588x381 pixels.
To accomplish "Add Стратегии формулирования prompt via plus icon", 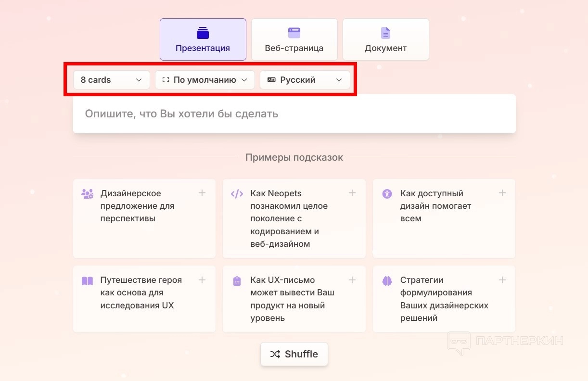I will pos(502,279).
